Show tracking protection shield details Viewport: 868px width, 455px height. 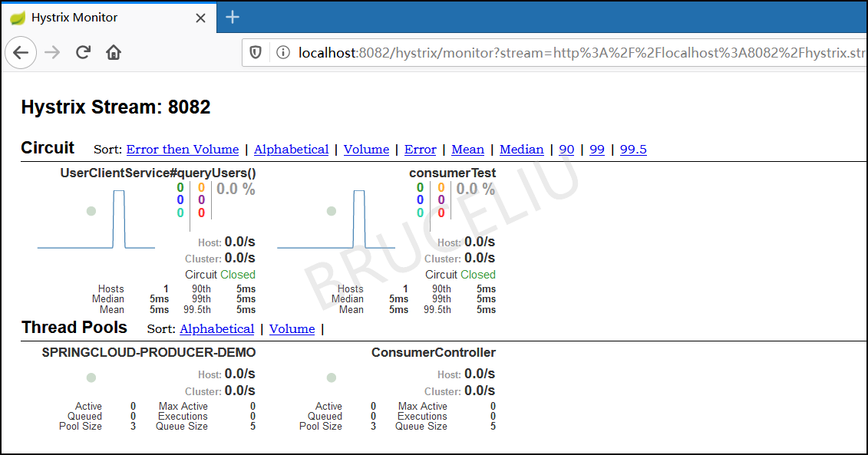(x=256, y=53)
